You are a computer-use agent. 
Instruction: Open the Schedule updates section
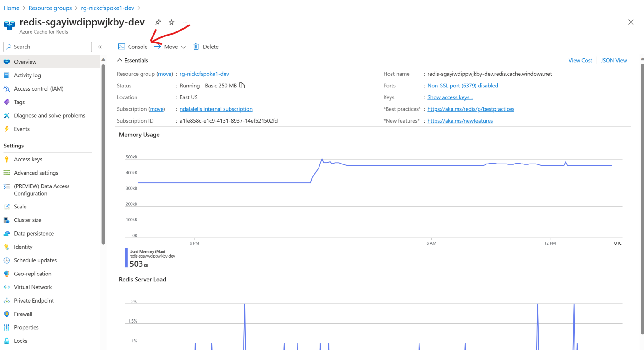35,260
